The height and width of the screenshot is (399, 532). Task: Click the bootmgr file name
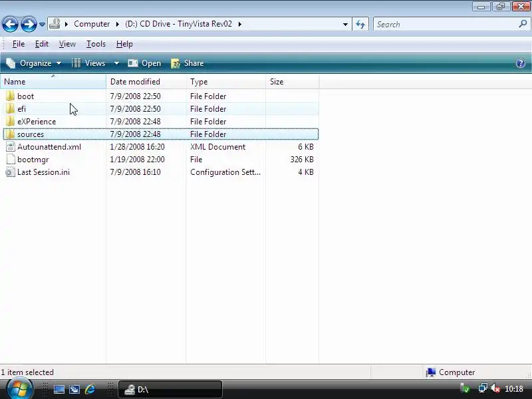point(33,160)
